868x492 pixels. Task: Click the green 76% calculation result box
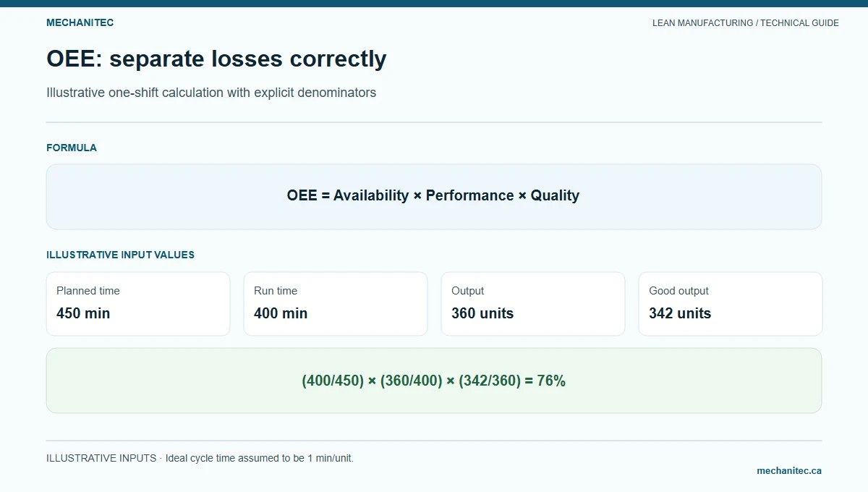[x=434, y=381]
